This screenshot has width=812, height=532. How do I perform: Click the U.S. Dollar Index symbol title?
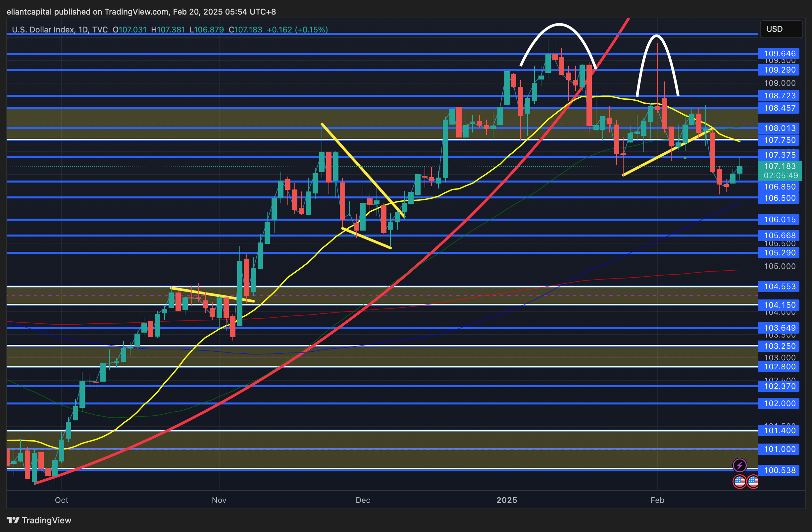tap(43, 30)
